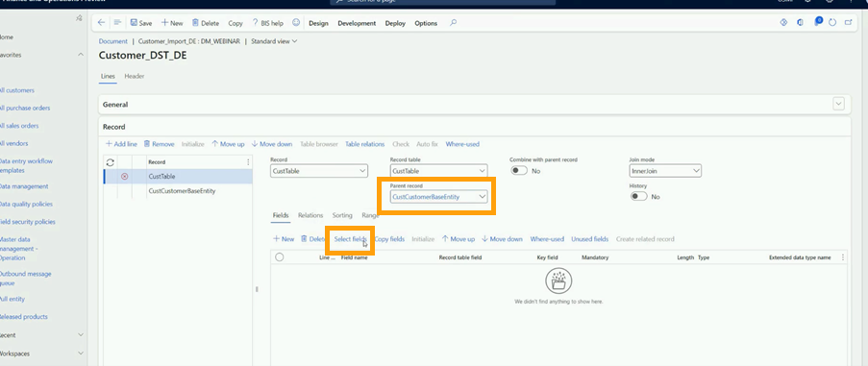Image resolution: width=868 pixels, height=366 pixels.
Task: Go back with the left arrow icon
Action: [101, 23]
